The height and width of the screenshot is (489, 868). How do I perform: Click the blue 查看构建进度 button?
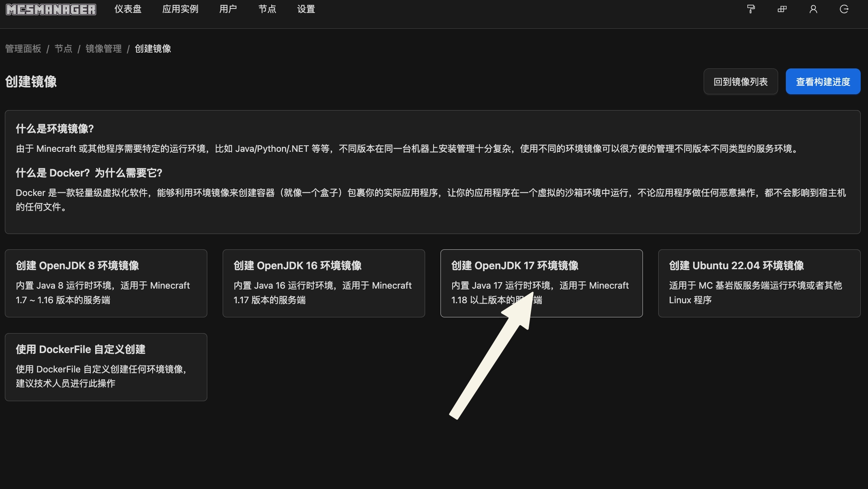(x=823, y=81)
